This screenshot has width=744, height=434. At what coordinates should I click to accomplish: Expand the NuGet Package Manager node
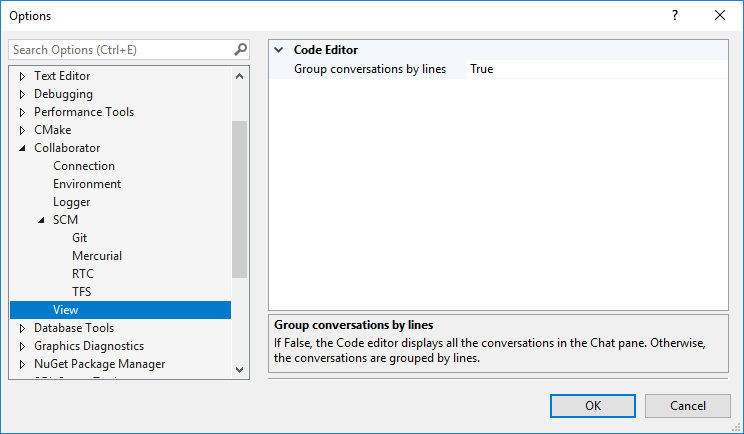[x=23, y=364]
